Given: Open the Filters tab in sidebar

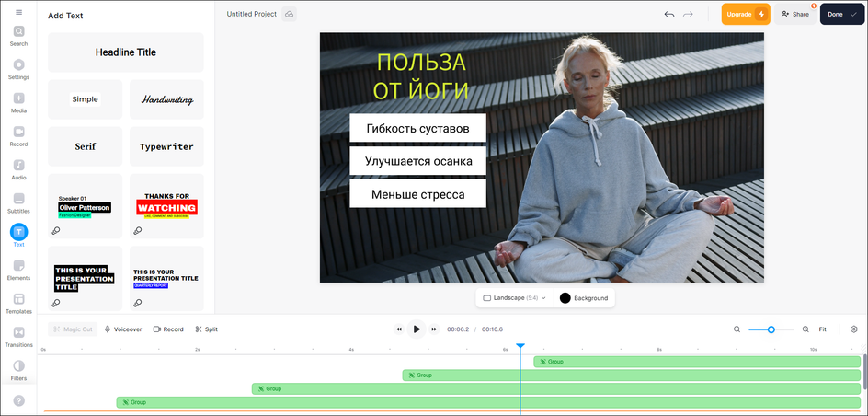Looking at the screenshot, I should (18, 370).
